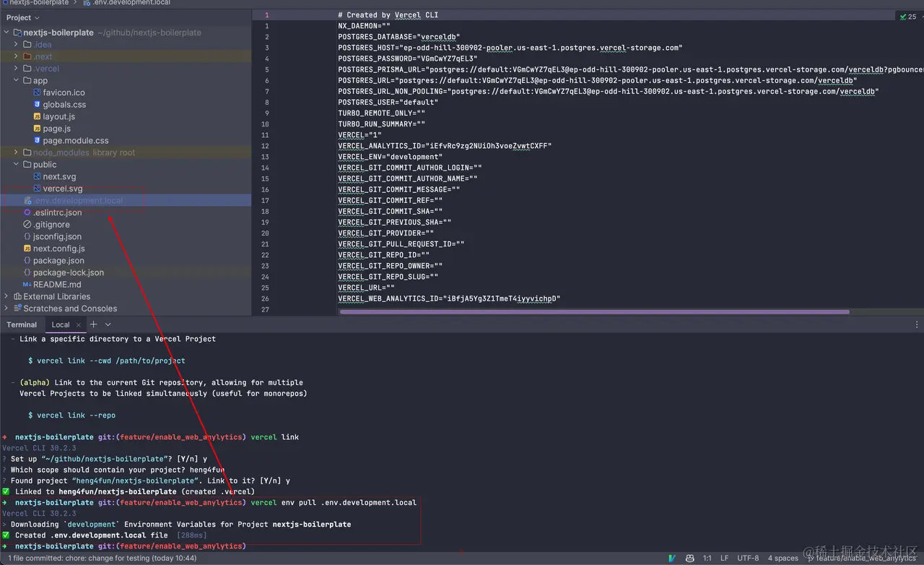Click the VERCEL_ENV="development" line
Screen dimensions: 924x565
tap(390, 157)
